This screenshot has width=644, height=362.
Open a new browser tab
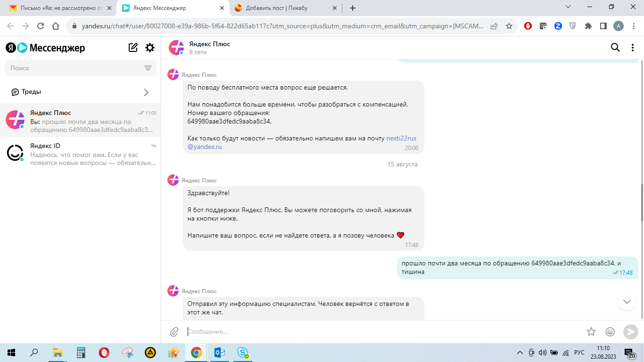click(353, 8)
